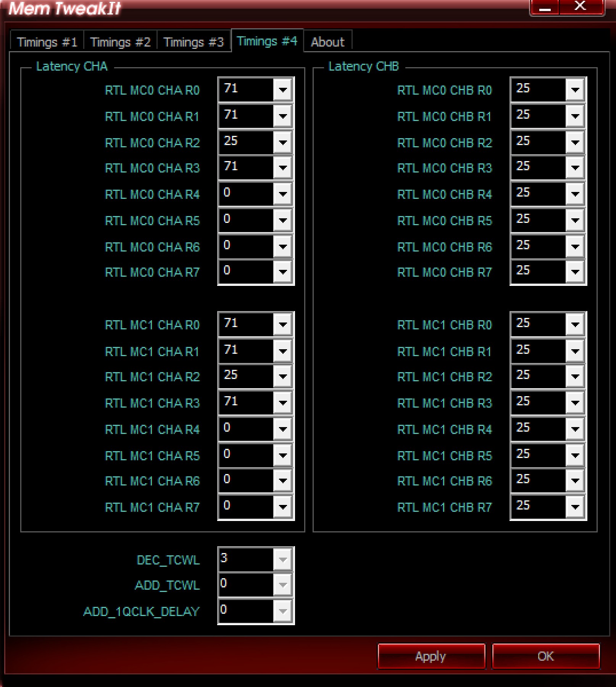This screenshot has width=616, height=687.
Task: Expand RTL MC0 CHA R0 dropdown
Action: pyautogui.click(x=282, y=90)
